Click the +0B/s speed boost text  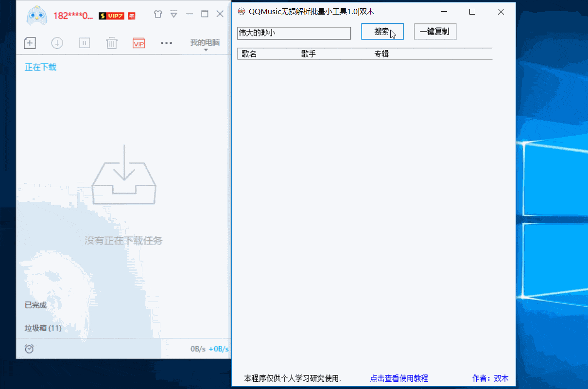pos(219,349)
